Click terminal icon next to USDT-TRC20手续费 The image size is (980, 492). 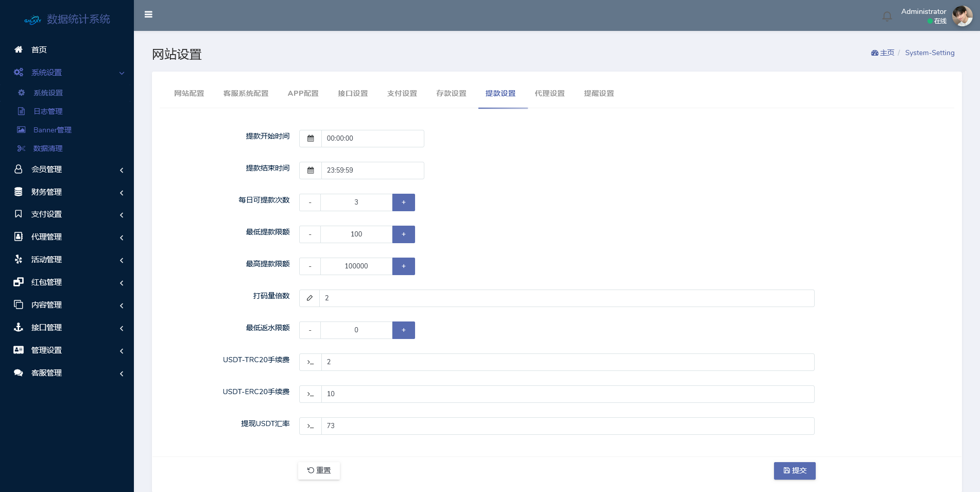coord(311,362)
